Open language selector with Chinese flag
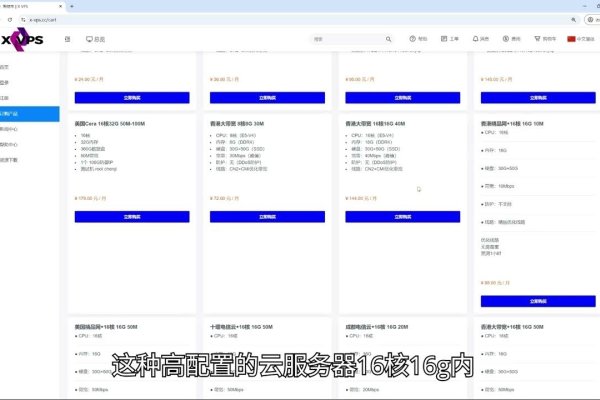This screenshot has width=600, height=400. click(x=581, y=39)
